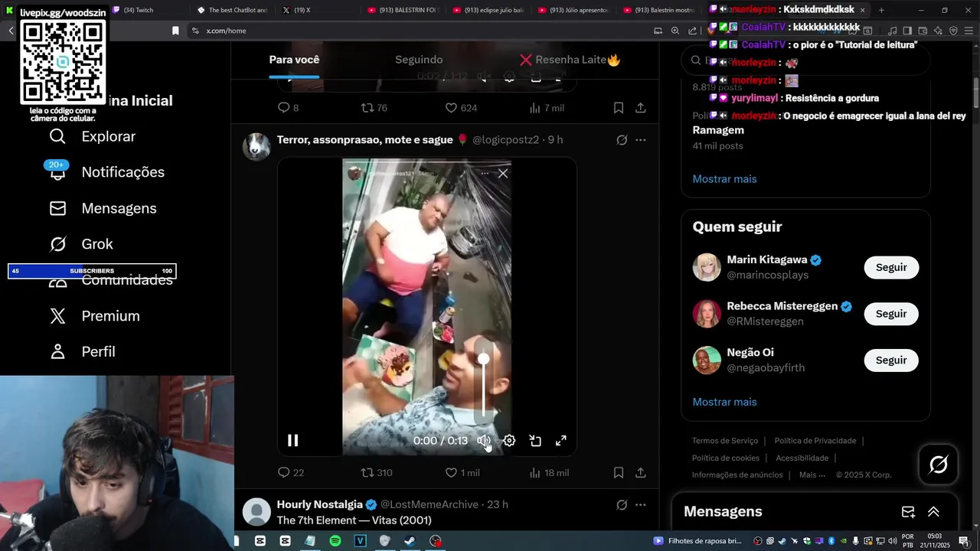The height and width of the screenshot is (551, 980).
Task: Reply to the tweet with 8 replies
Action: coord(288,108)
